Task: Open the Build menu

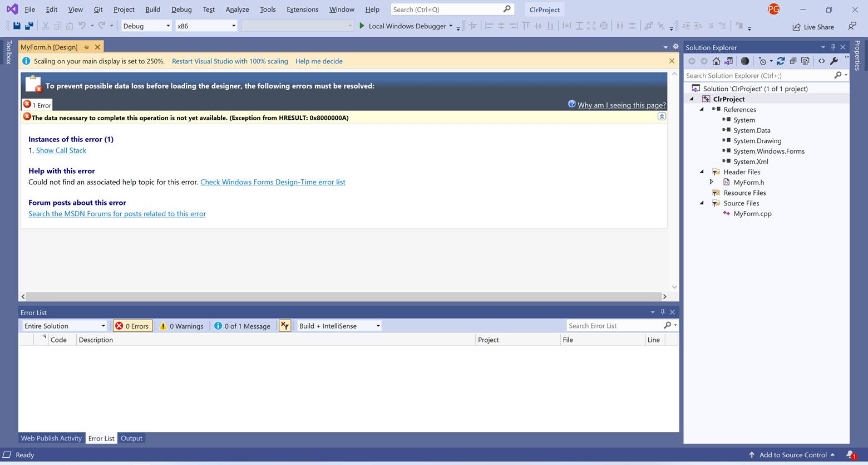Action: (152, 9)
